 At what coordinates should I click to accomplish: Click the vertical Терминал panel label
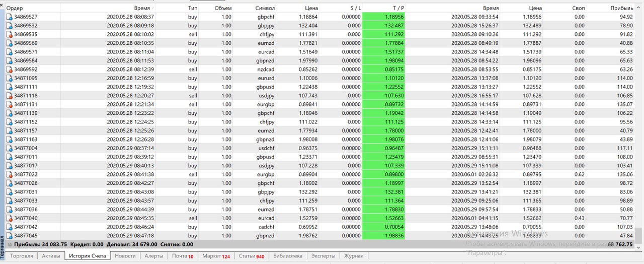tap(2, 246)
